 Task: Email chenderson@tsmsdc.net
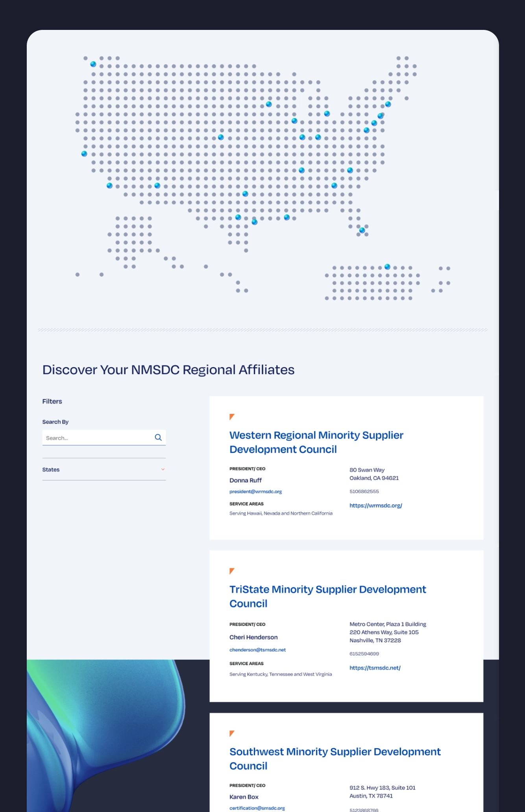point(257,650)
